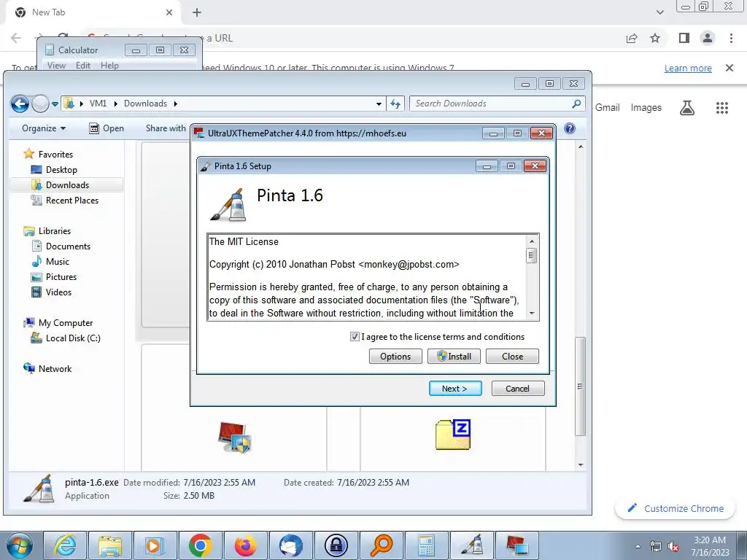This screenshot has height=560, width=747.
Task: Toggle Chrome side panel icon
Action: [684, 38]
